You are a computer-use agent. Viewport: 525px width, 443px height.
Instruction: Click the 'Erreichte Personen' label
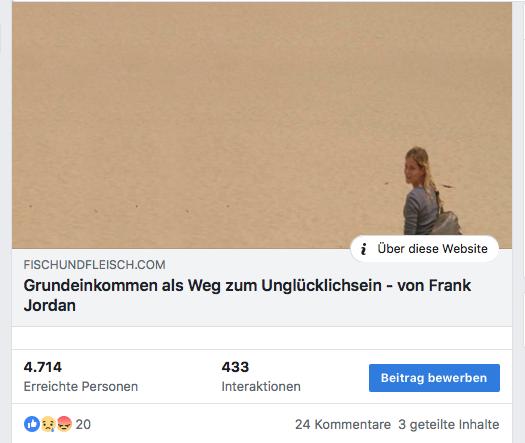click(81, 386)
